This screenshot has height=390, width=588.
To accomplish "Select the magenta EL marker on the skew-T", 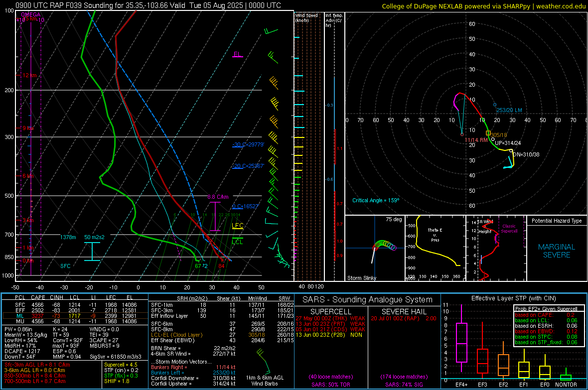I will tap(237, 54).
